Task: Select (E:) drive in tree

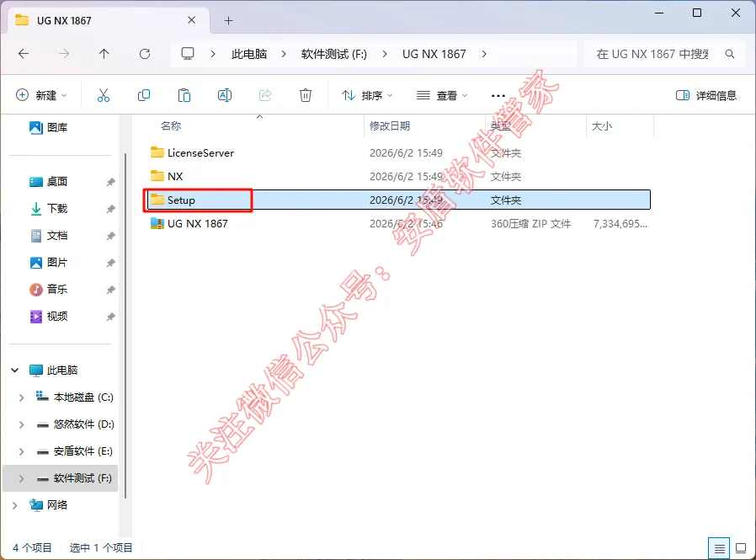Action: click(x=83, y=451)
